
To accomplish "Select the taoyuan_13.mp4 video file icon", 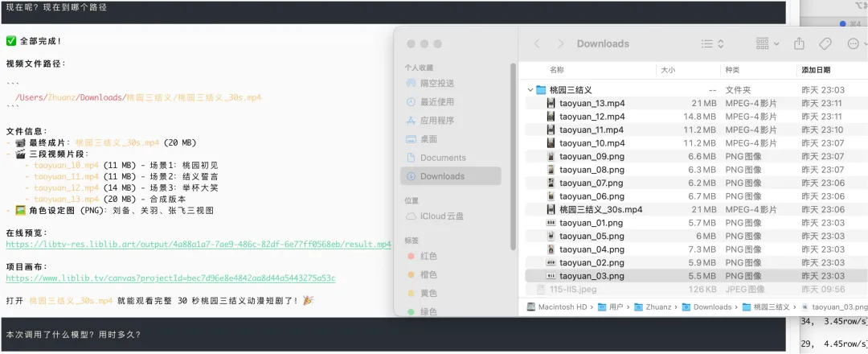I will 551,103.
